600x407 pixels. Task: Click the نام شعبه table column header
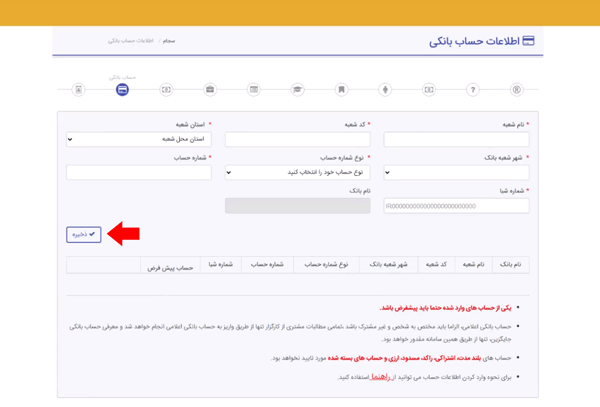(x=474, y=264)
